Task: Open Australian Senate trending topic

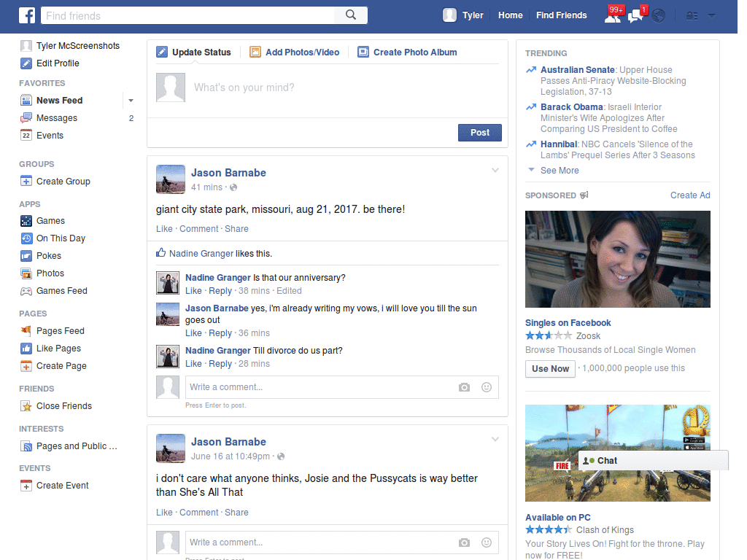Action: [578, 70]
